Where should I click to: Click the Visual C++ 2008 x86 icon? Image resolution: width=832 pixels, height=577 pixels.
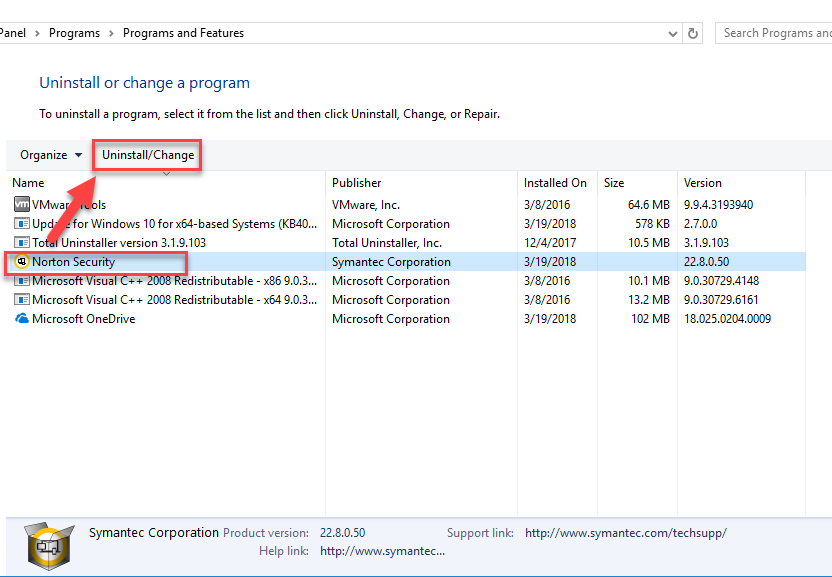[x=22, y=281]
